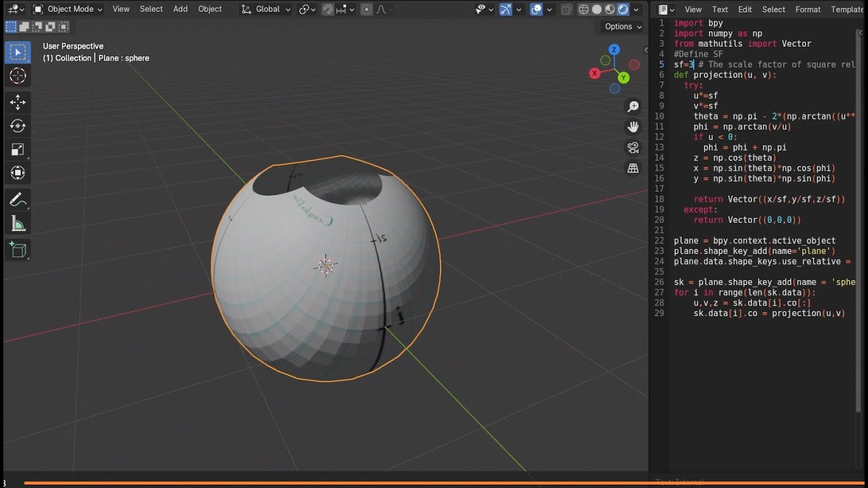The image size is (868, 488).
Task: Open the overlays options dropdown arrow
Action: coord(549,9)
